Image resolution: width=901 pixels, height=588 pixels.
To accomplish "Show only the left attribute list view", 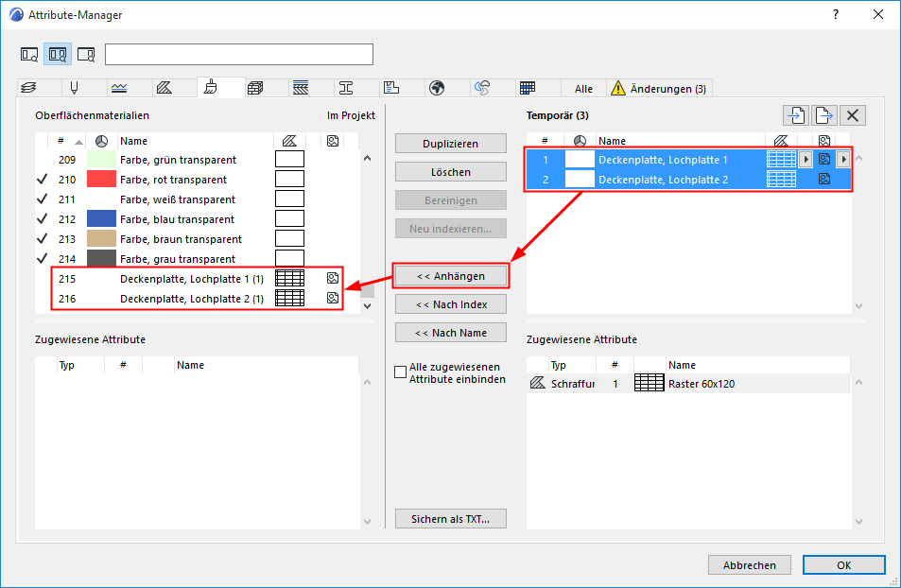I will click(x=29, y=55).
